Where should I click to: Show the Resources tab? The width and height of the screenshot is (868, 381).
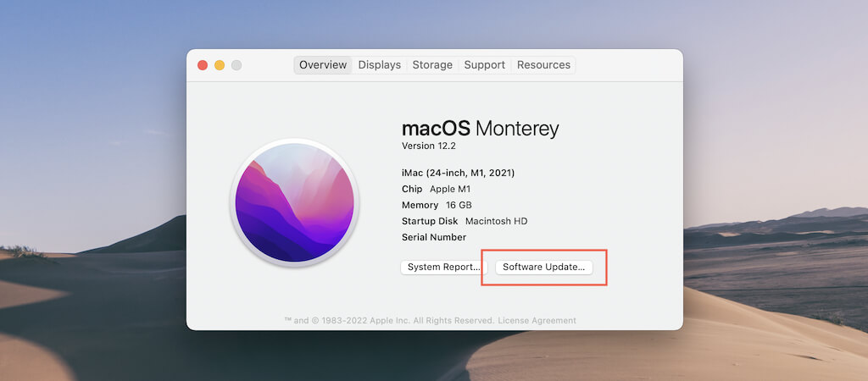(543, 65)
